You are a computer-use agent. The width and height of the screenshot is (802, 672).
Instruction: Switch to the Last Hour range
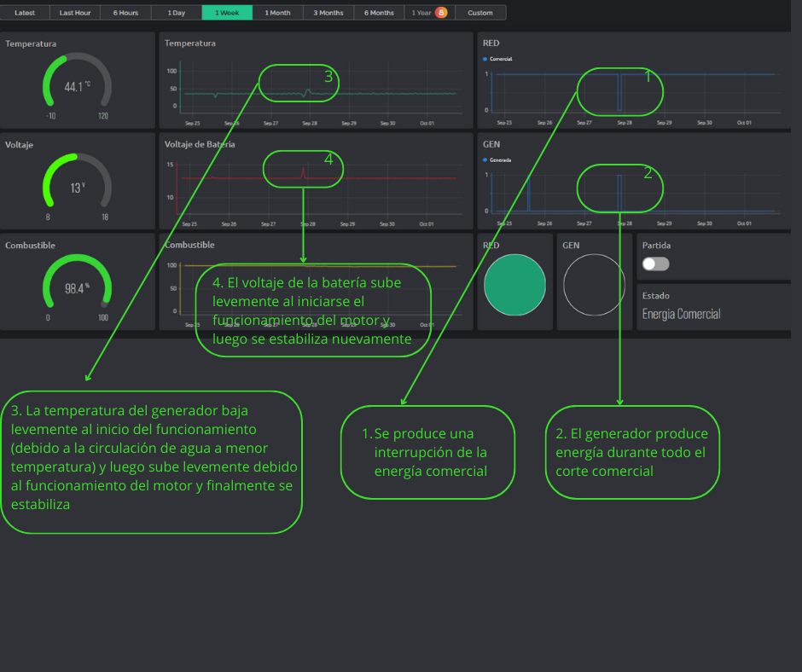[x=75, y=13]
